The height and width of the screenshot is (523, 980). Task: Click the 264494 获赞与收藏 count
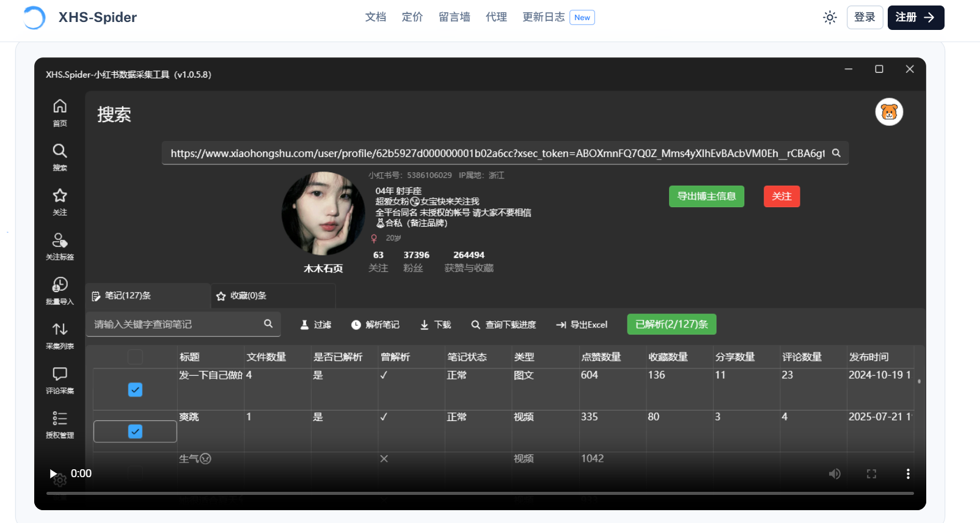click(469, 255)
